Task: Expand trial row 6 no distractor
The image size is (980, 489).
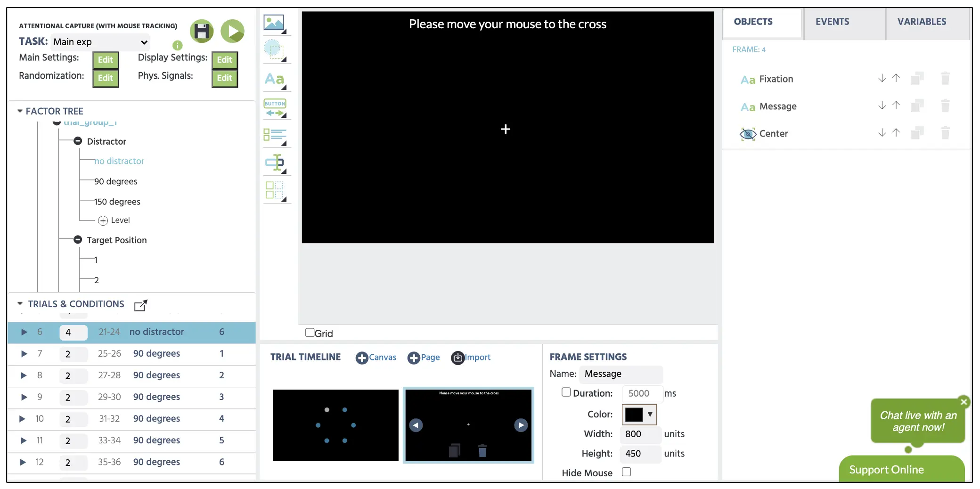Action: [24, 332]
